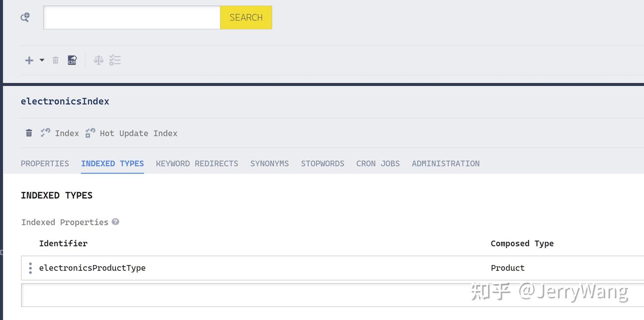Image resolution: width=644 pixels, height=320 pixels.
Task: Click help icon beside Indexed Properties
Action: click(115, 222)
